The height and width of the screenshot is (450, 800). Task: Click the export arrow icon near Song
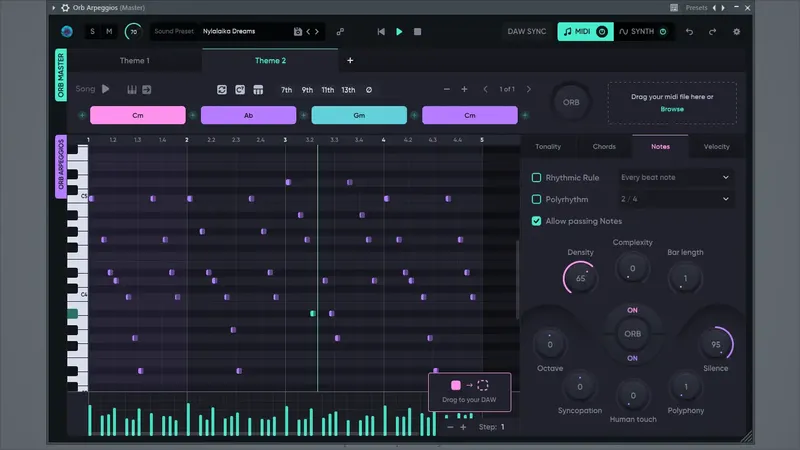pos(147,90)
